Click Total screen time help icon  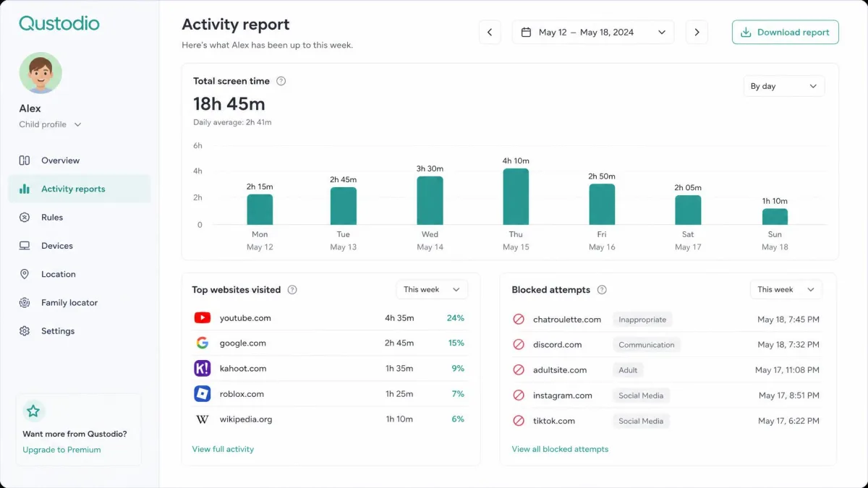(281, 81)
